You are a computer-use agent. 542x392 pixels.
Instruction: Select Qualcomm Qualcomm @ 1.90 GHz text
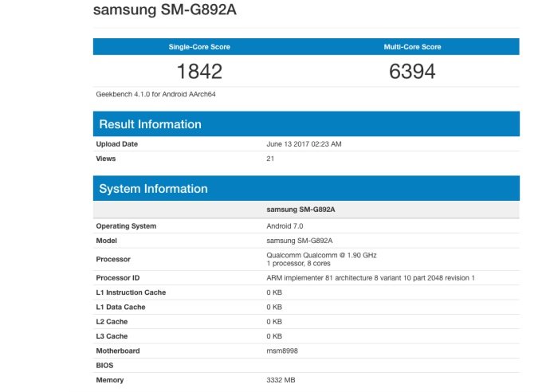point(321,255)
